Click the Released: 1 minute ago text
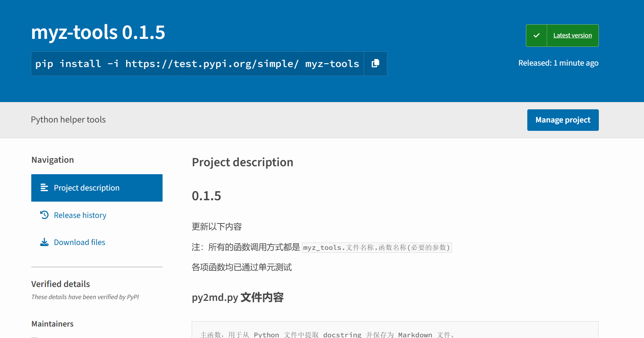The height and width of the screenshot is (338, 644). pyautogui.click(x=558, y=63)
